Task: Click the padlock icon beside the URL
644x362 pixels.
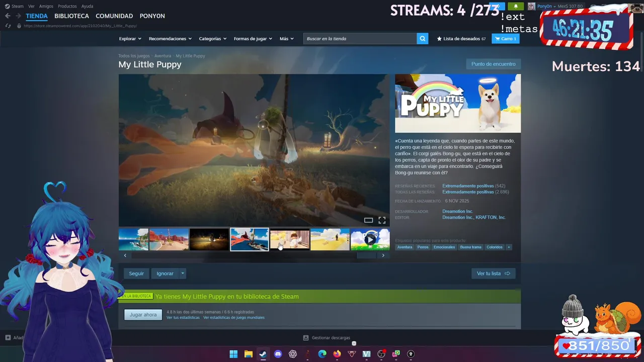Action: (19, 26)
